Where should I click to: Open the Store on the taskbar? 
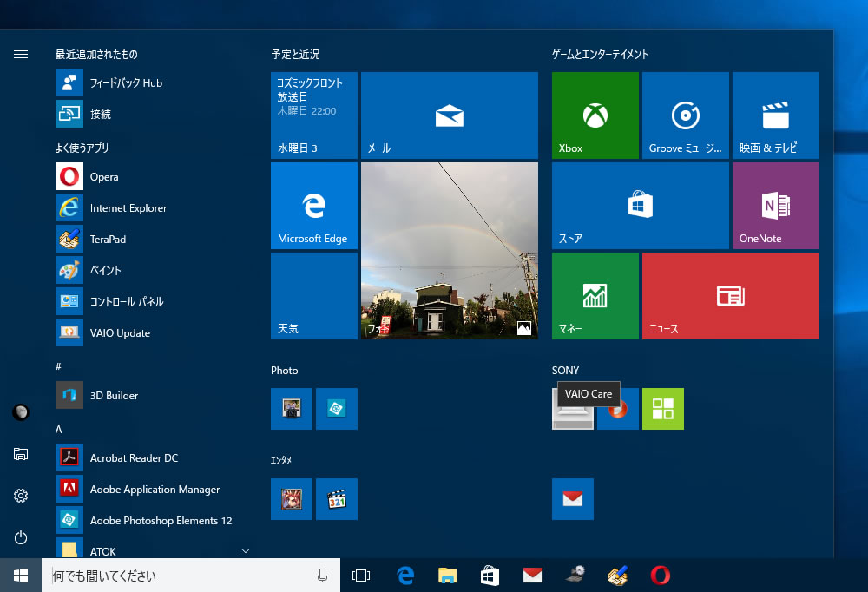click(490, 576)
